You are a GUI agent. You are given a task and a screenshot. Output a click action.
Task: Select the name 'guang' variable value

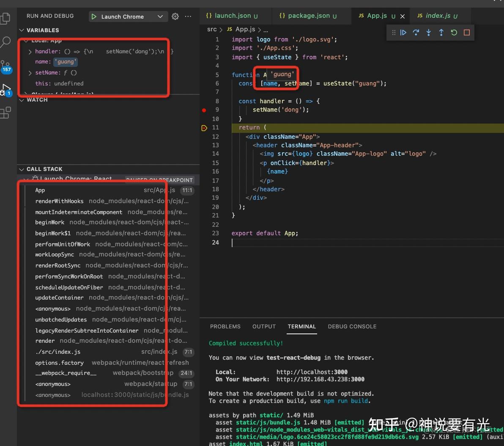(x=66, y=61)
